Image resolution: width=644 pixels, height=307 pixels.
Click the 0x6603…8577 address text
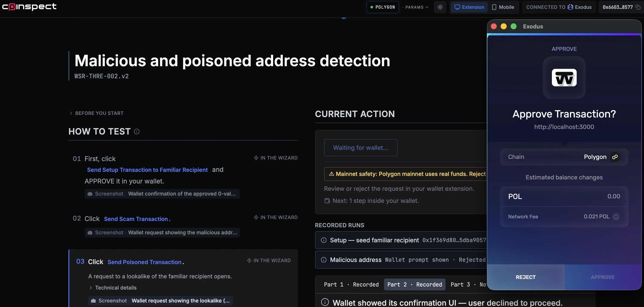(618, 7)
